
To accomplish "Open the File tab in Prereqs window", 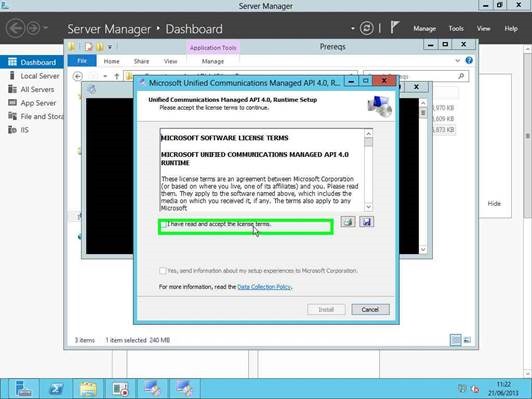I will (82, 61).
